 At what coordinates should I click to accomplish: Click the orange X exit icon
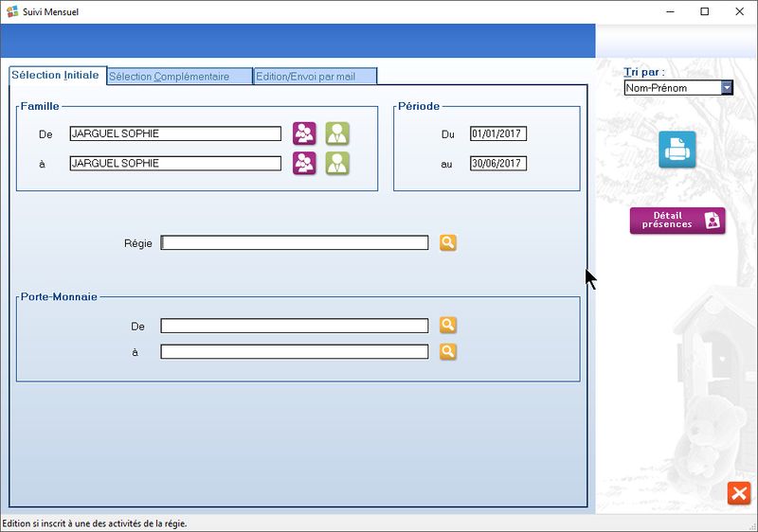(738, 493)
